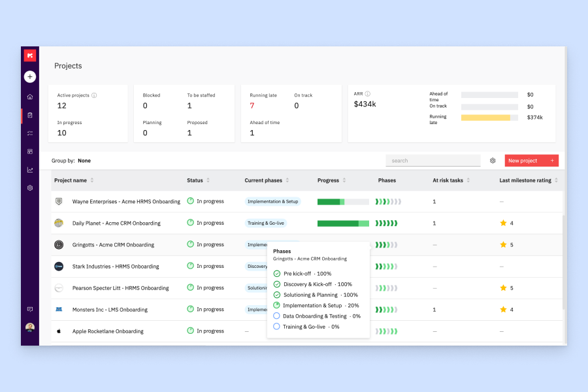The width and height of the screenshot is (588, 392).
Task: Open the Projects clipboard sidebar icon
Action: click(x=30, y=115)
